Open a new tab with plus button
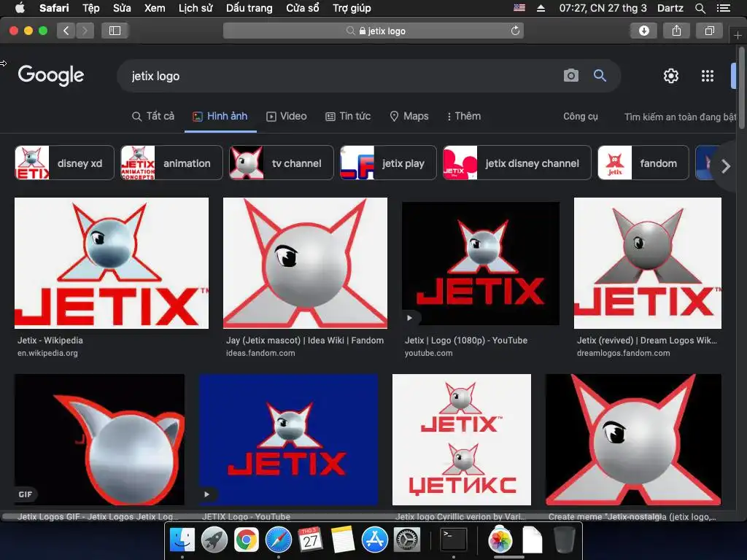 point(738,35)
